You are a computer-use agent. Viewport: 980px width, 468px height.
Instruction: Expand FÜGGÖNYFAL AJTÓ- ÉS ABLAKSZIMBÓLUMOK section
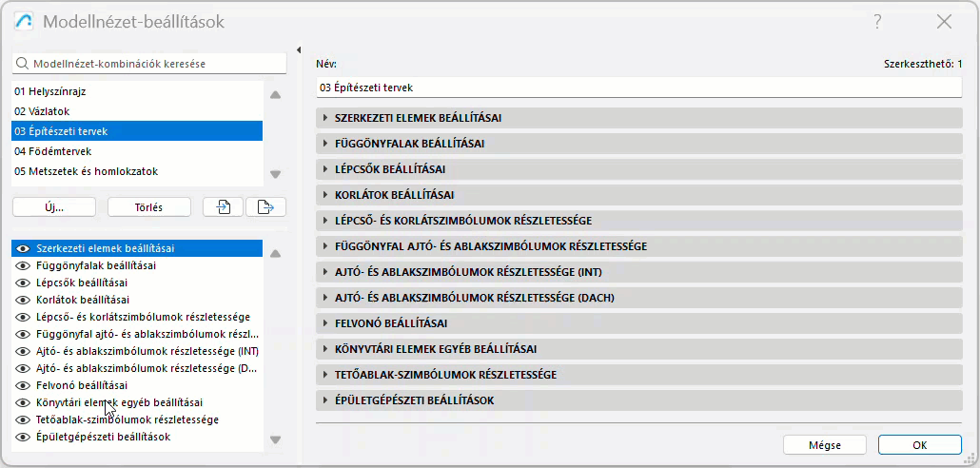[x=638, y=246]
